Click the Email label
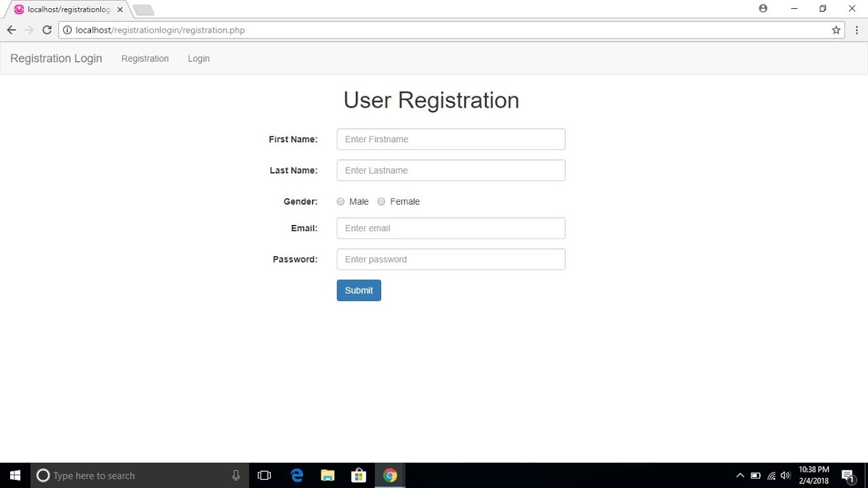868x488 pixels. (x=304, y=228)
